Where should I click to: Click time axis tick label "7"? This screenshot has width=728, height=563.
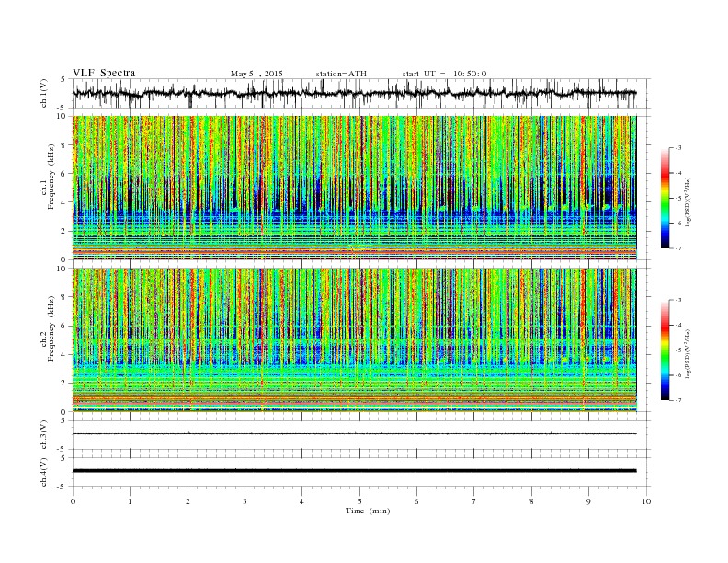click(x=474, y=501)
